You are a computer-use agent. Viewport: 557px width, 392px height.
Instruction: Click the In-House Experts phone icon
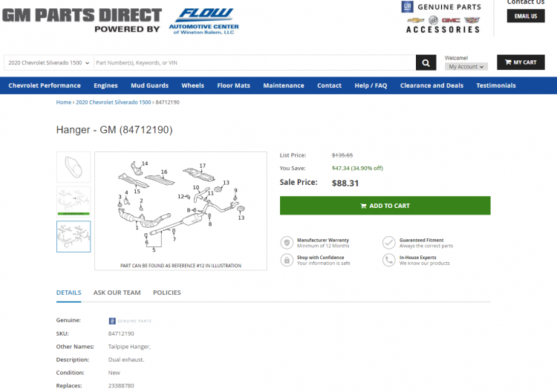[x=388, y=260]
